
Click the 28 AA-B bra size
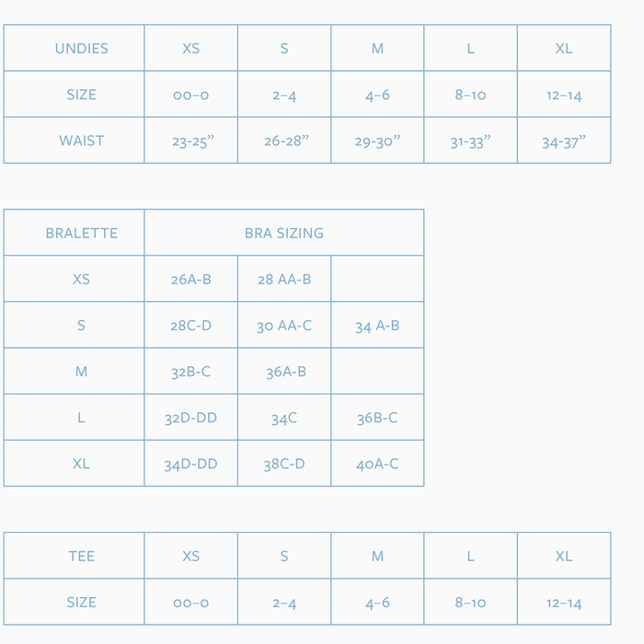(283, 280)
